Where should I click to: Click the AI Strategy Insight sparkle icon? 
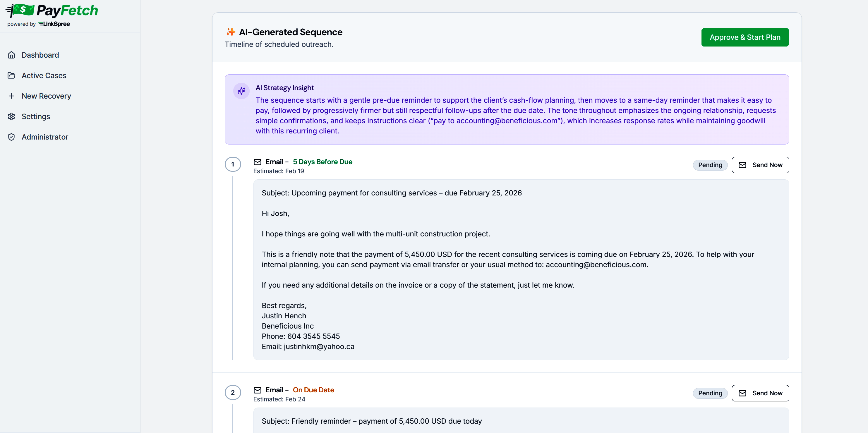[241, 91]
